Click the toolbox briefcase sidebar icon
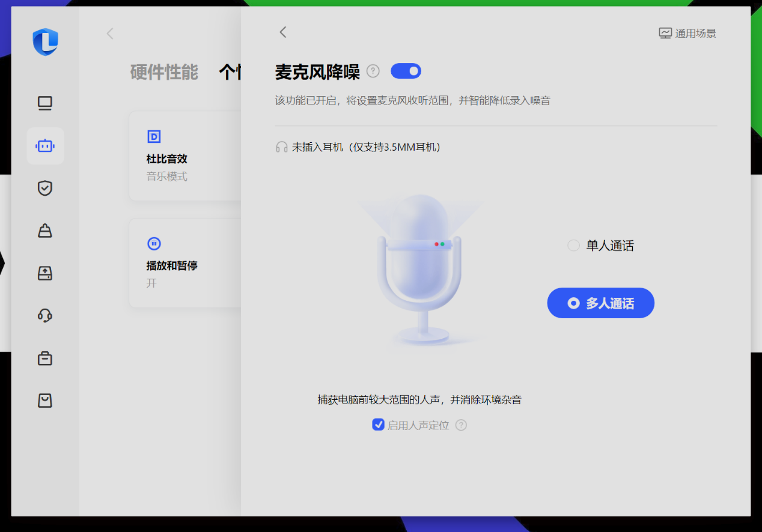The image size is (762, 532). coord(45,358)
